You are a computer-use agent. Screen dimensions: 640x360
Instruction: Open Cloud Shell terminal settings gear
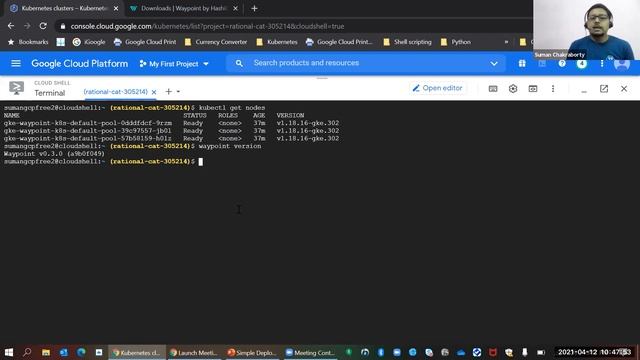513,89
